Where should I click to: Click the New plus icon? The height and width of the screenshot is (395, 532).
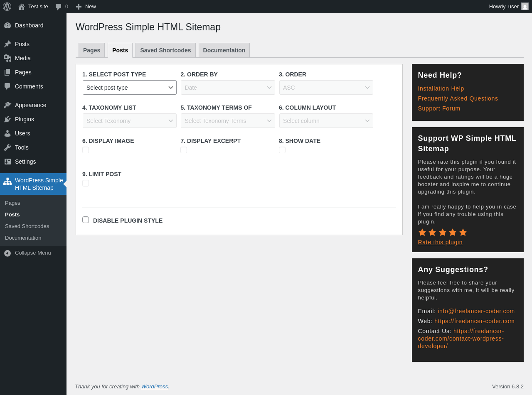pyautogui.click(x=79, y=7)
